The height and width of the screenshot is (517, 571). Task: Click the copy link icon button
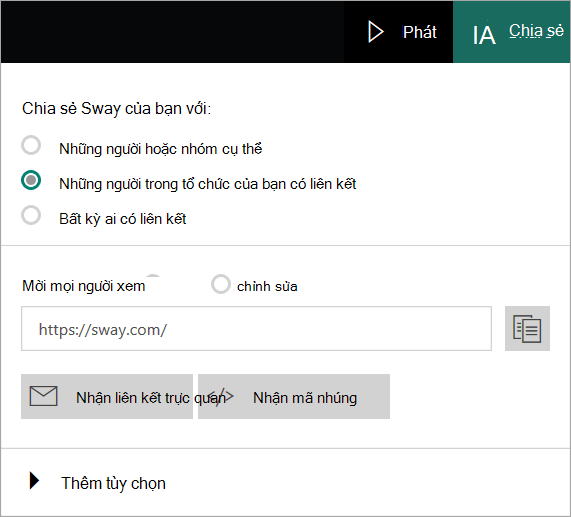click(527, 328)
